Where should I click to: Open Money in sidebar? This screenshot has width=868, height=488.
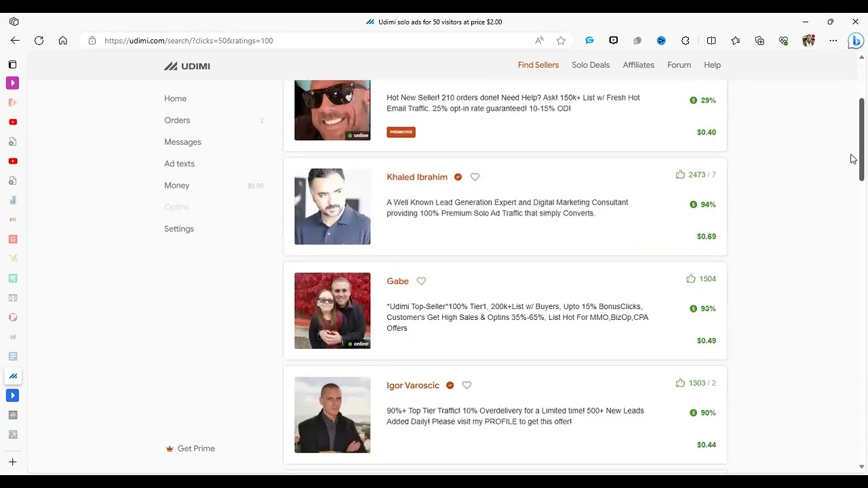[176, 186]
